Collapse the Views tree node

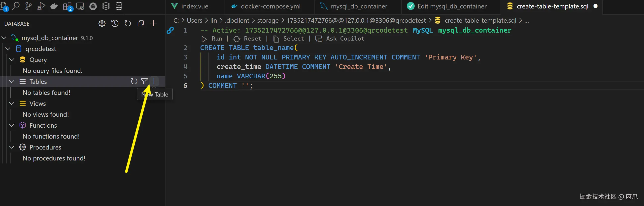pyautogui.click(x=12, y=103)
